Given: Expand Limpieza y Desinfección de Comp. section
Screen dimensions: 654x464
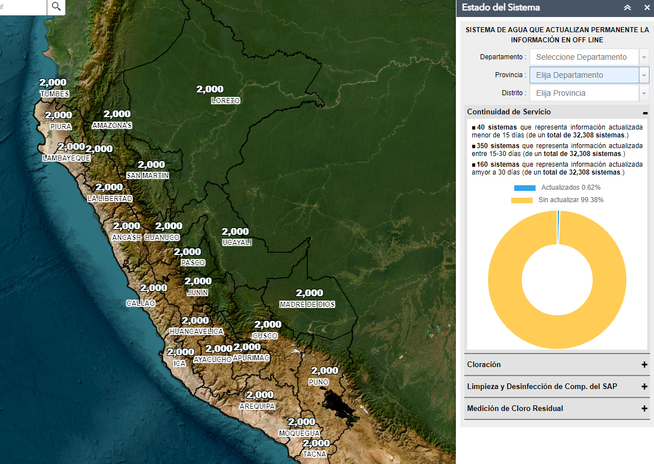Looking at the screenshot, I should click(x=645, y=387).
